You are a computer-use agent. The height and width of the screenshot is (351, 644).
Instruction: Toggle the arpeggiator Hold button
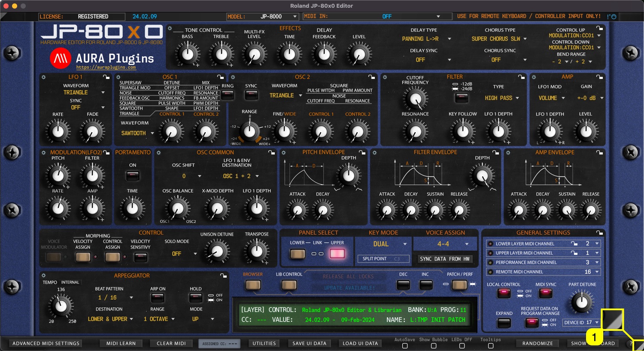point(196,298)
